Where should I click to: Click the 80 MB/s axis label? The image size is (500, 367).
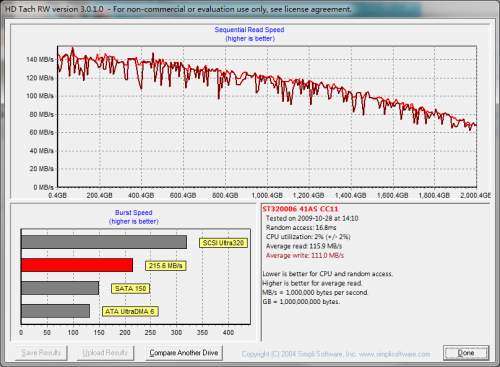point(41,114)
